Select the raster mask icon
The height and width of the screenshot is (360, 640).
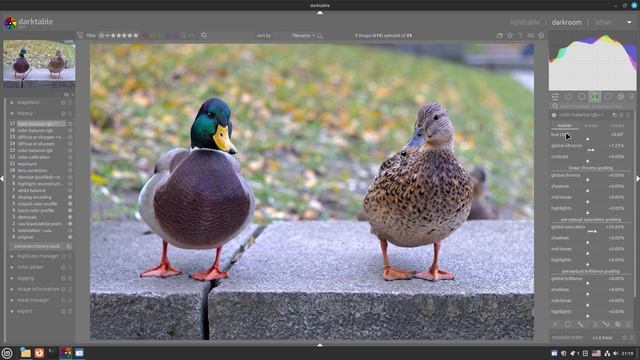tap(618, 324)
